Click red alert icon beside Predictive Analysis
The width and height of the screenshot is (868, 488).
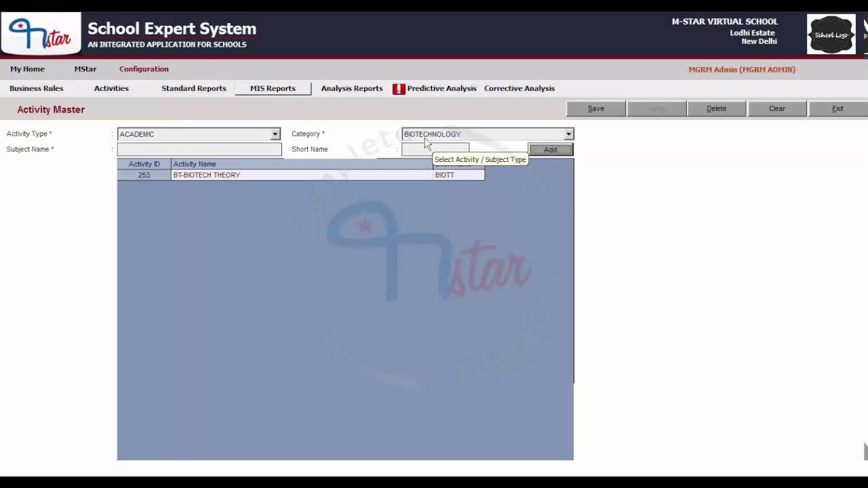coord(399,89)
